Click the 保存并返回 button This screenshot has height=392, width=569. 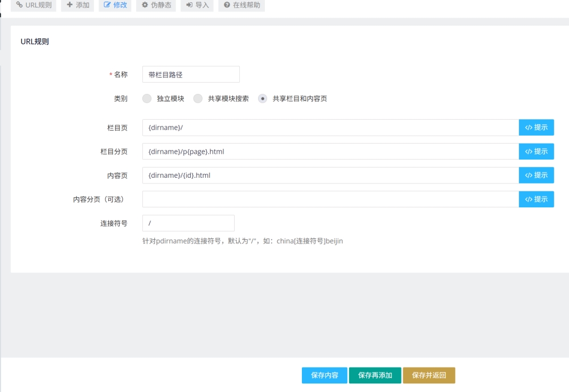[429, 375]
